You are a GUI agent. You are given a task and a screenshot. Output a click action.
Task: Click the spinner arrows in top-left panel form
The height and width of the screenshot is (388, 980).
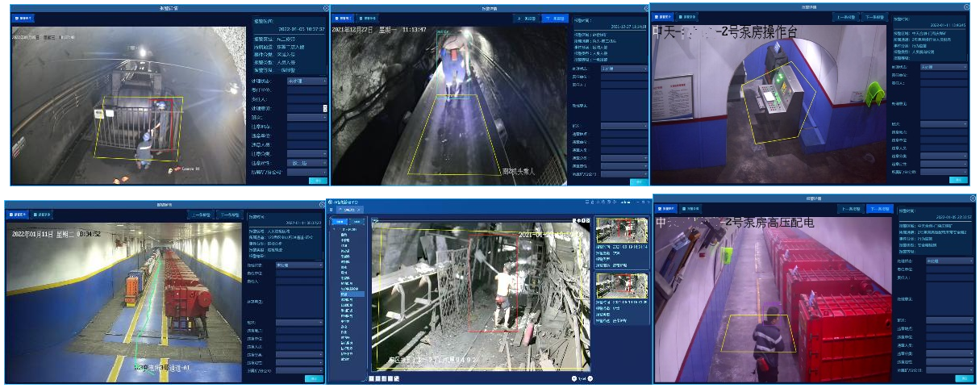[x=325, y=108]
